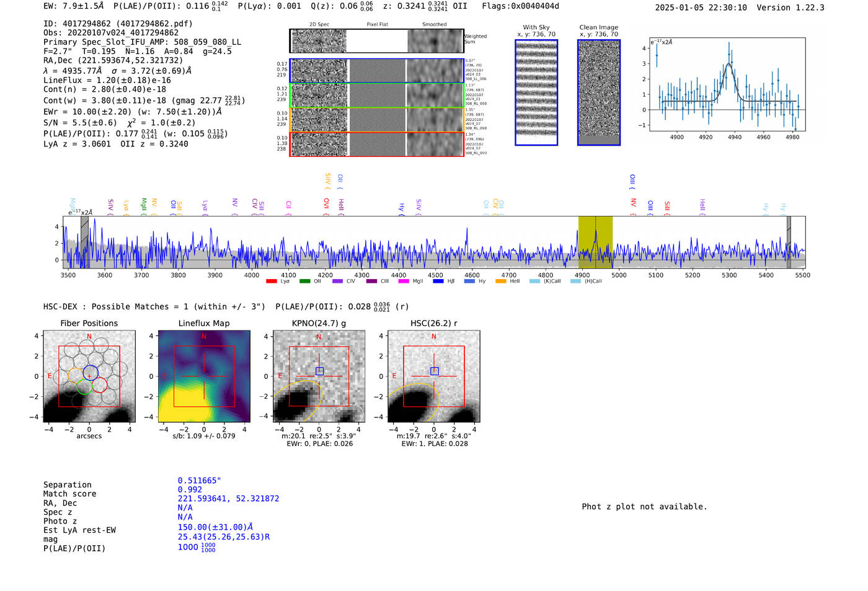Click the s/b: 1.09 +/- 0.079 caption

(x=204, y=436)
